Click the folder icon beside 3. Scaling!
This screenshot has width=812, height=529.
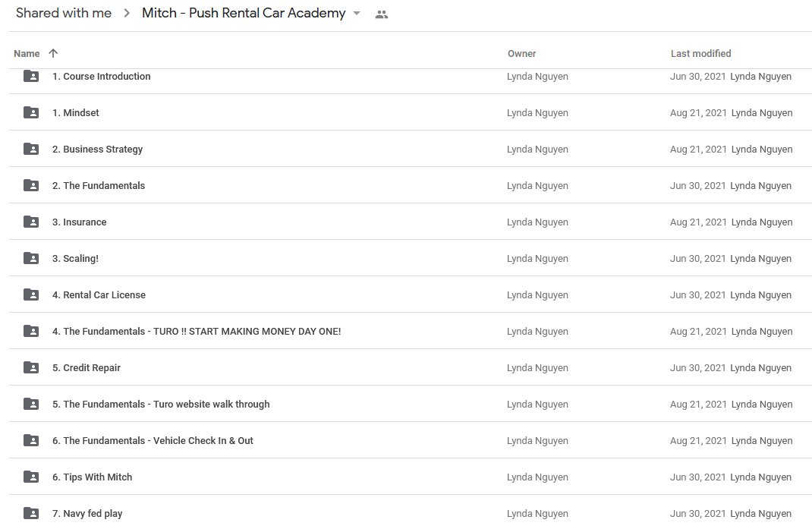tap(31, 258)
